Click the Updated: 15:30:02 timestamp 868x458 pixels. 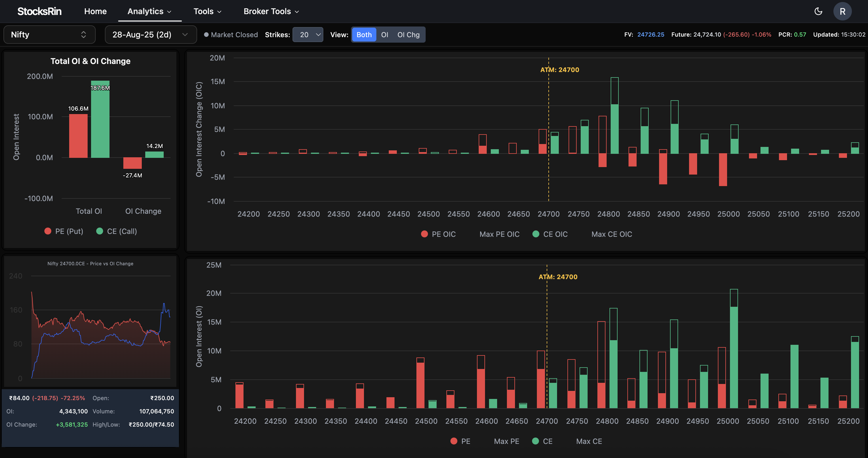pos(839,35)
